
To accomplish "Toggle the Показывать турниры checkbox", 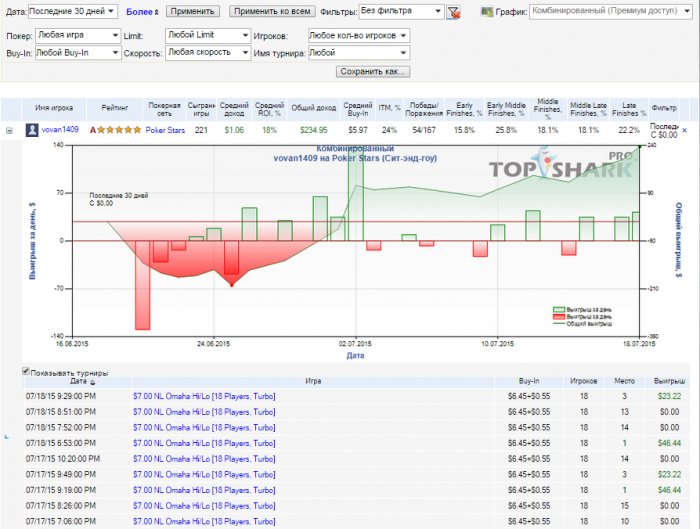I will click(26, 373).
